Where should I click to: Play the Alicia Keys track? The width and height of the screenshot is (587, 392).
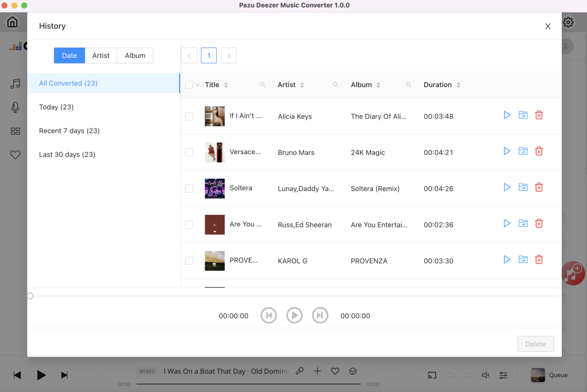(x=507, y=115)
